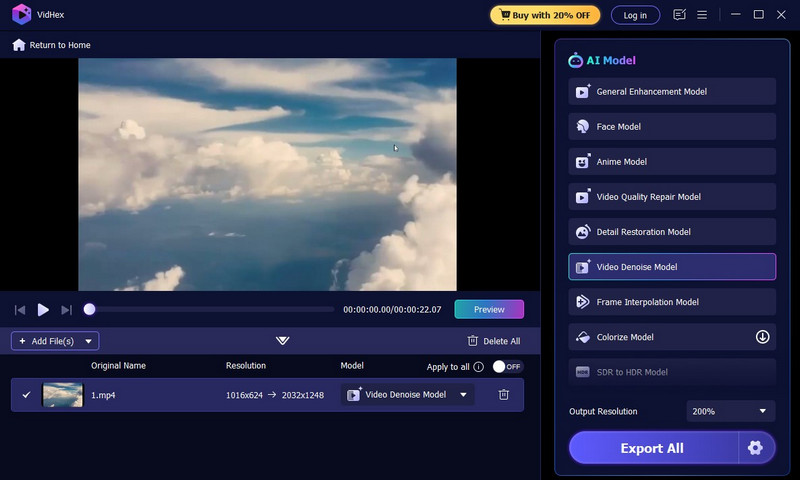Click the Frame Interpolation Model icon

coord(582,302)
